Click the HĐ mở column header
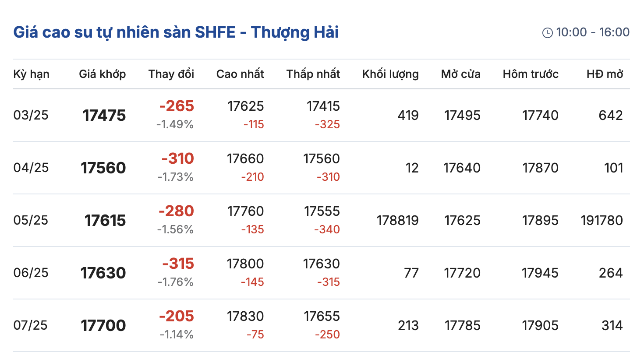 (x=605, y=74)
